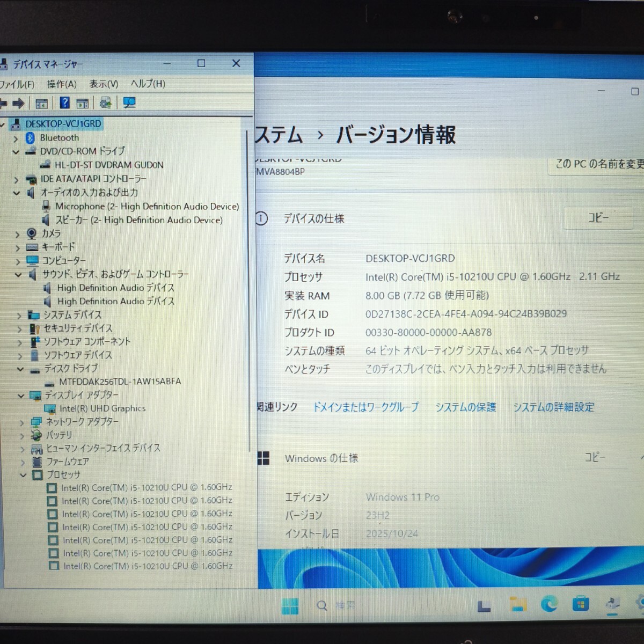Select MTFDDAK256TDL-1AW15ABFA disk drive

pyautogui.click(x=120, y=382)
